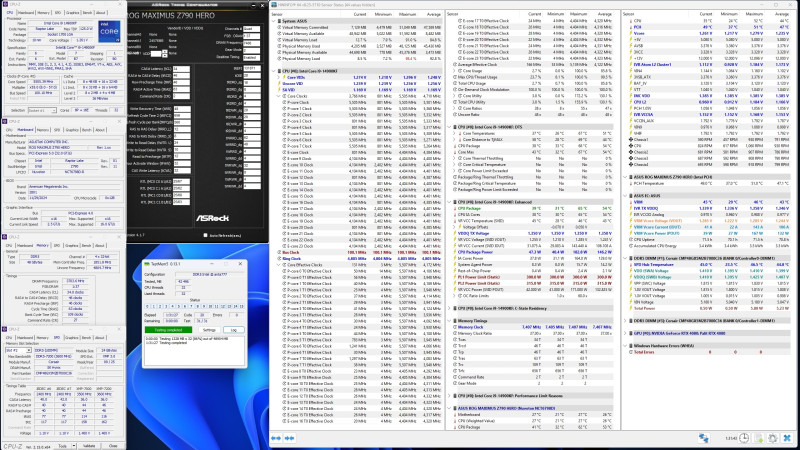Click CPU-Z icon in the CPU tab window title
The width and height of the screenshot is (800, 450).
pyautogui.click(x=5, y=4)
